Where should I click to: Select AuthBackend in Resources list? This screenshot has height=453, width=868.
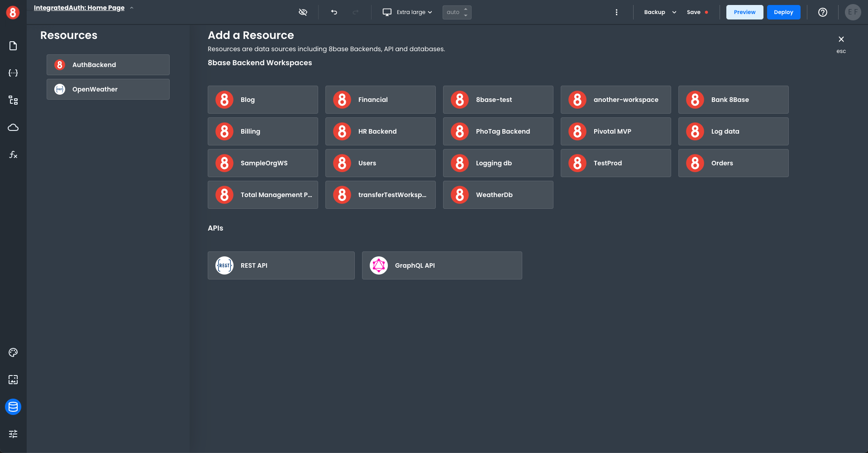tap(108, 65)
